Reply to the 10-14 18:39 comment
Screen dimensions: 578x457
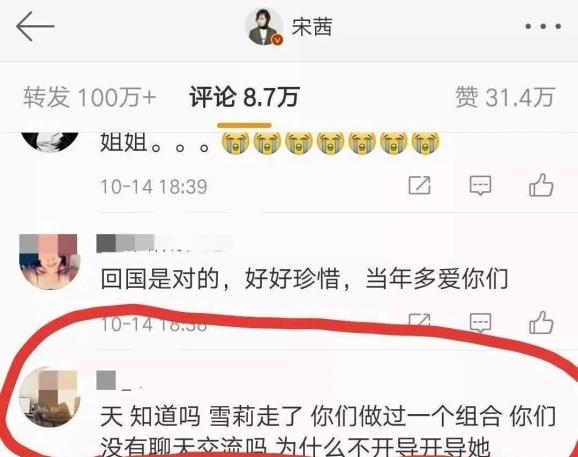(x=480, y=185)
